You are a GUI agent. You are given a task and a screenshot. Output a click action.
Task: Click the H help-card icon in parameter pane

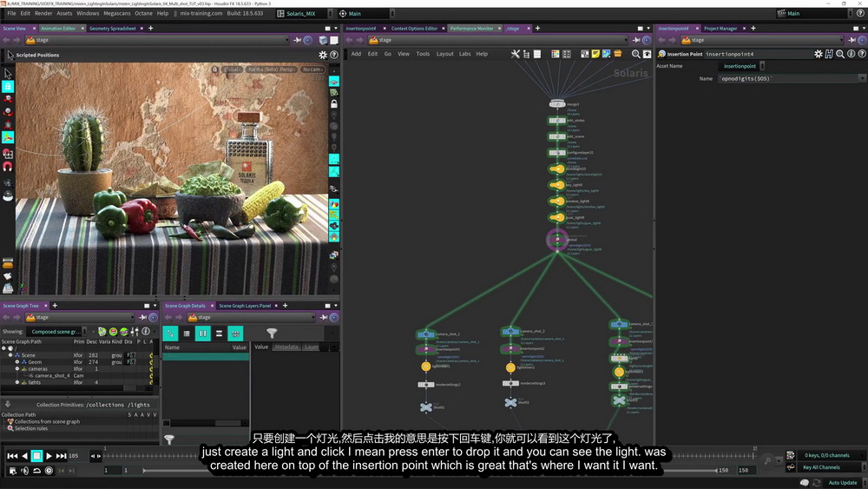(829, 54)
